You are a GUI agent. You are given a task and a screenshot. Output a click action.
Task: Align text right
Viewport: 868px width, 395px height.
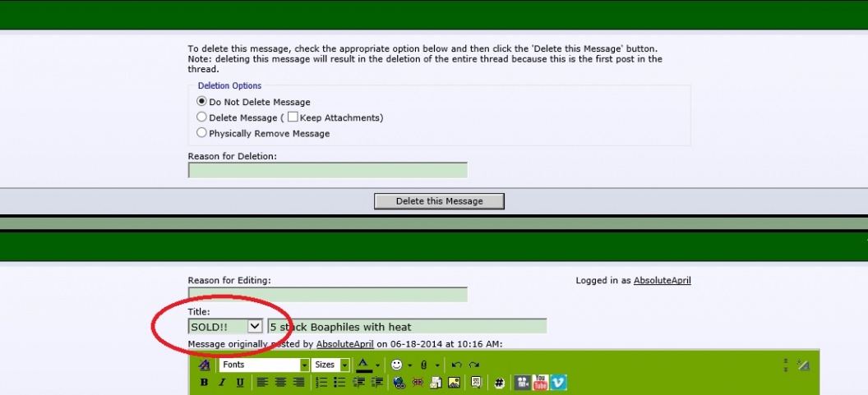[299, 383]
